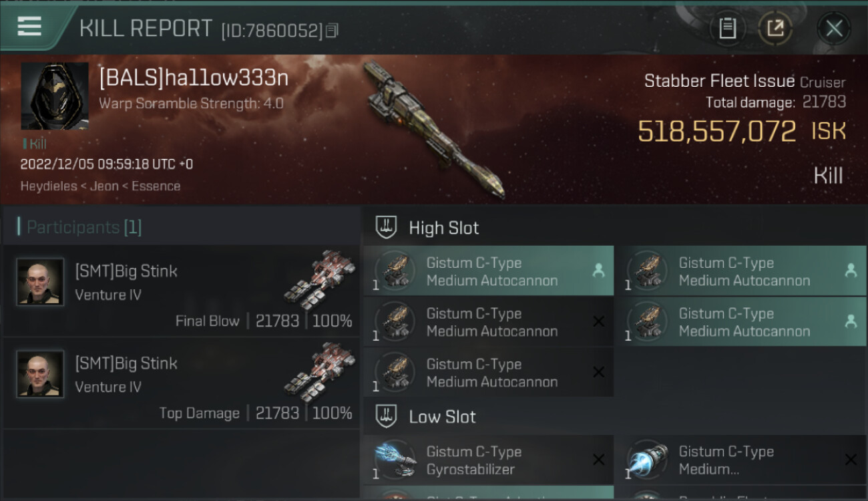Select the destroyed third-row Medium Autocannon
Viewport: 868px width, 501px height.
click(x=488, y=373)
